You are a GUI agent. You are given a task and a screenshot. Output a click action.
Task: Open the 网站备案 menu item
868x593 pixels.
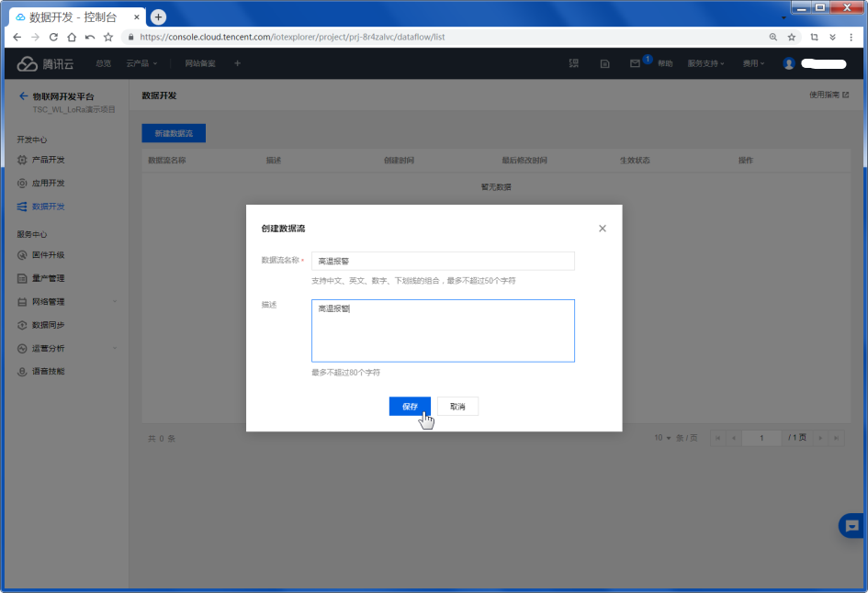click(x=200, y=63)
